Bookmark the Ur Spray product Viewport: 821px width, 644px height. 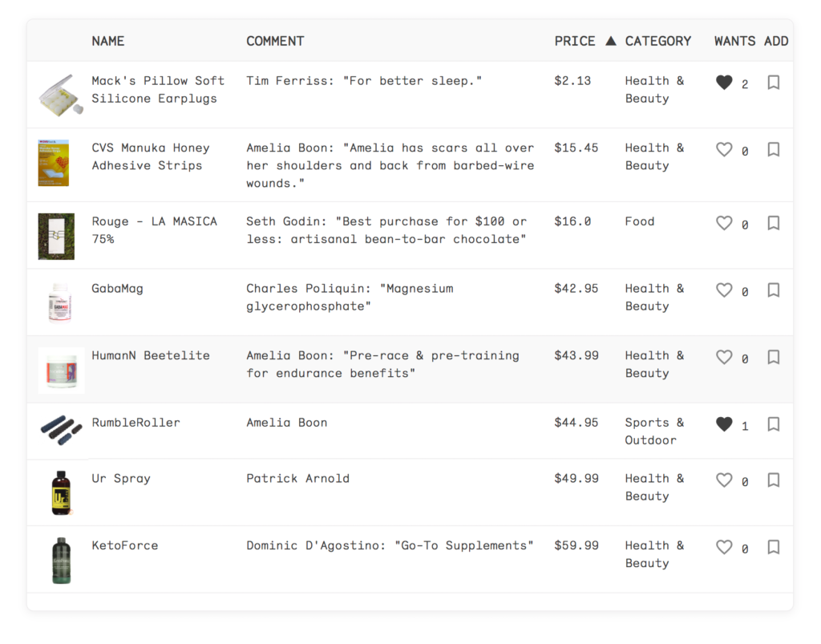[774, 480]
